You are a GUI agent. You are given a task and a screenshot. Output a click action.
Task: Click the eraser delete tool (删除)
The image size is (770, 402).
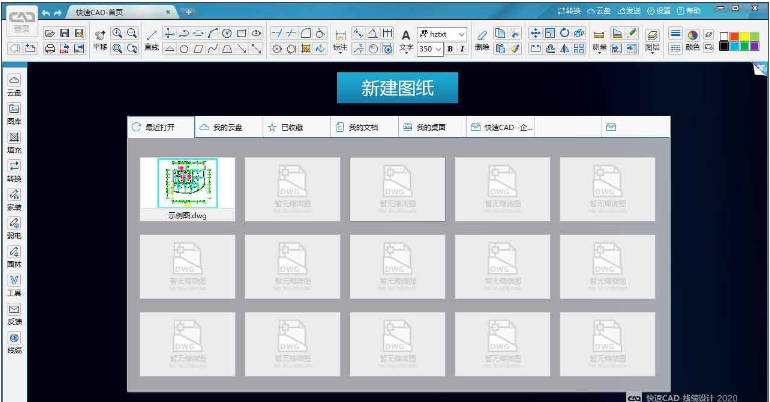pos(482,36)
